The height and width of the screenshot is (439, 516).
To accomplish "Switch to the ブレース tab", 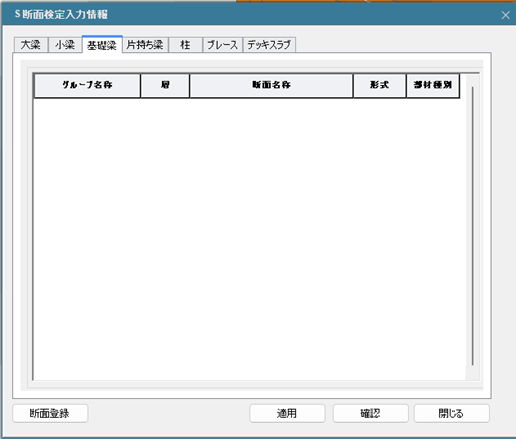I will point(222,45).
